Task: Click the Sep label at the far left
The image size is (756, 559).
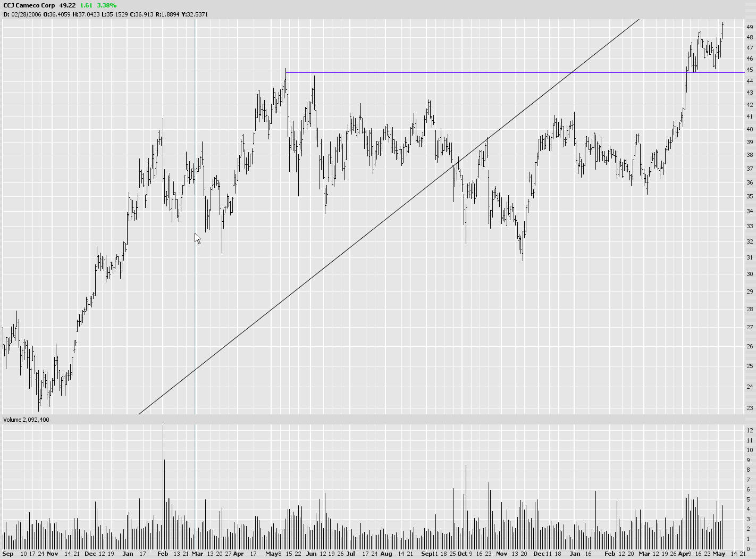Action: tap(9, 554)
